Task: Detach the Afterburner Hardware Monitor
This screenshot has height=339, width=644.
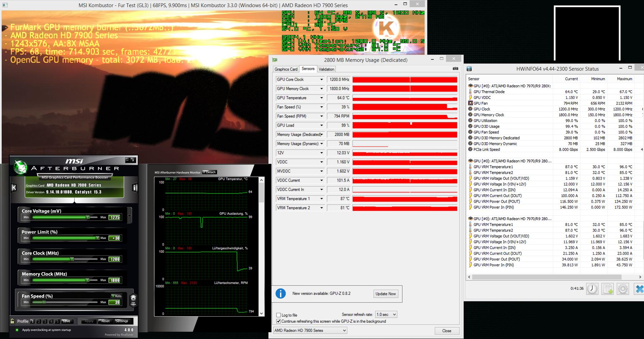Action: pos(209,172)
